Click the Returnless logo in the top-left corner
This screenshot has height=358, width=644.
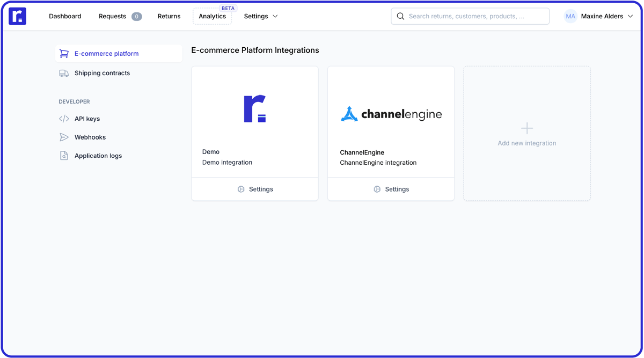coord(18,16)
